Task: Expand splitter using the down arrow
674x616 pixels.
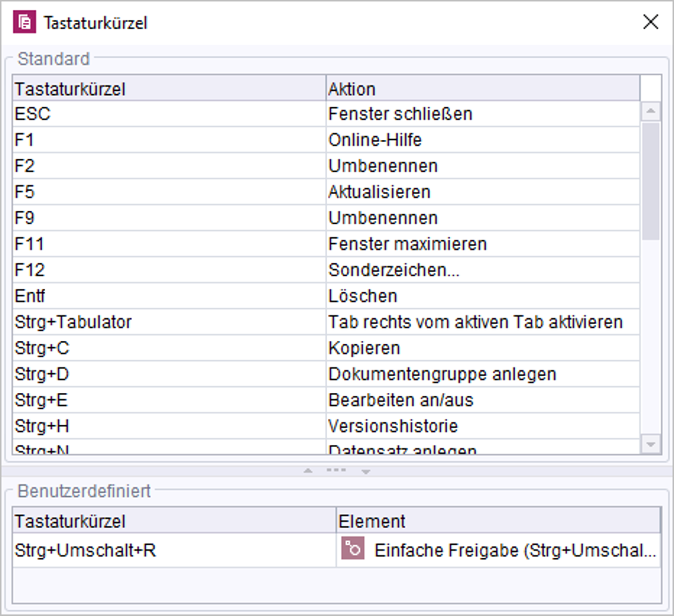Action: click(366, 471)
